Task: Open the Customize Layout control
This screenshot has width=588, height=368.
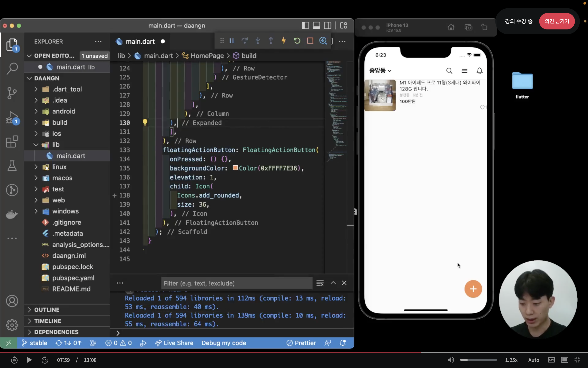Action: pos(343,26)
